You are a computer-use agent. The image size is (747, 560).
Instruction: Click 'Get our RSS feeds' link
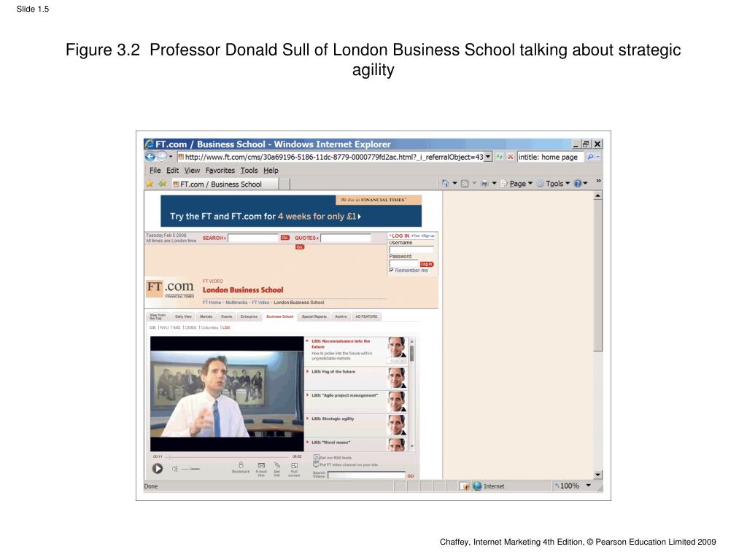(333, 458)
